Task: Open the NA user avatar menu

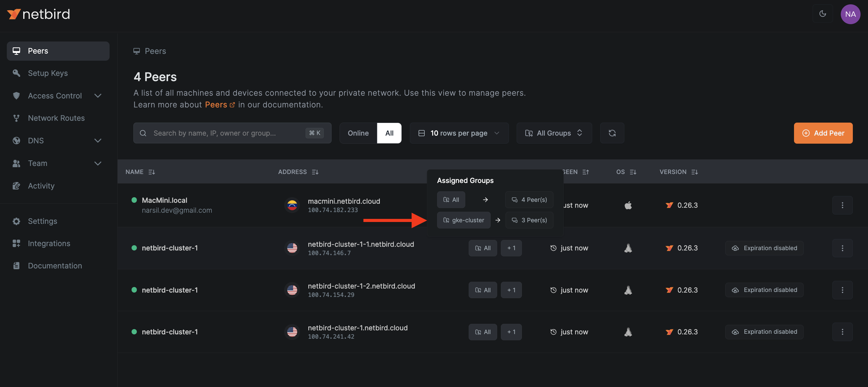Action: click(x=850, y=14)
